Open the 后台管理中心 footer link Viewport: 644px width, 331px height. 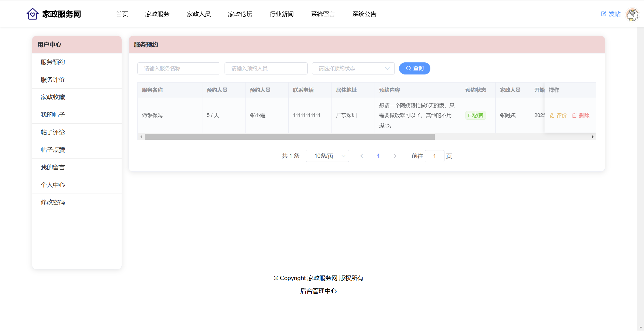[x=318, y=291]
